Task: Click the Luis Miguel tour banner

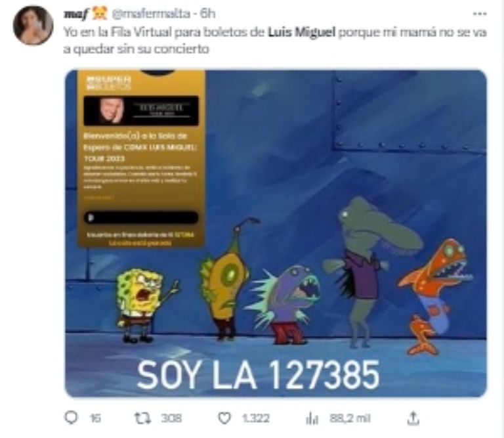Action: pyautogui.click(x=141, y=110)
